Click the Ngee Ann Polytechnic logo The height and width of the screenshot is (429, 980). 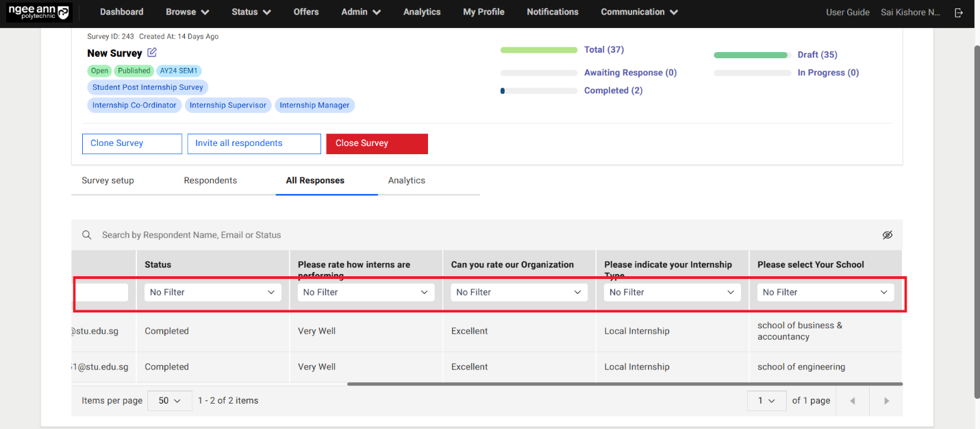click(38, 12)
